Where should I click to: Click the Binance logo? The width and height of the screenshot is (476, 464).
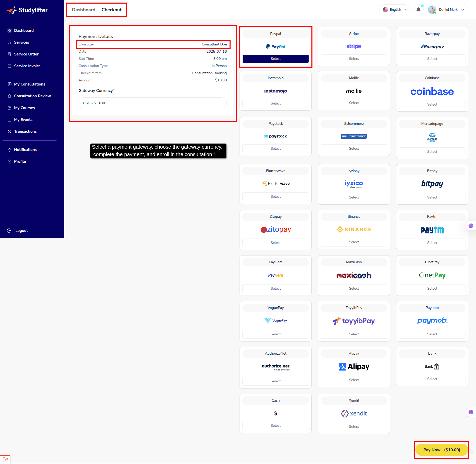point(354,230)
